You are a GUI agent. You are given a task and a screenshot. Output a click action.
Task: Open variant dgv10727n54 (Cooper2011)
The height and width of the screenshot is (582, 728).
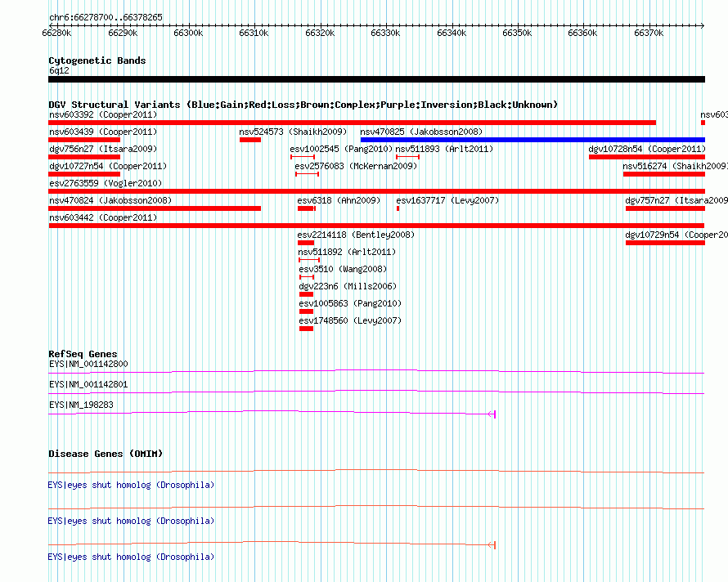[108, 166]
